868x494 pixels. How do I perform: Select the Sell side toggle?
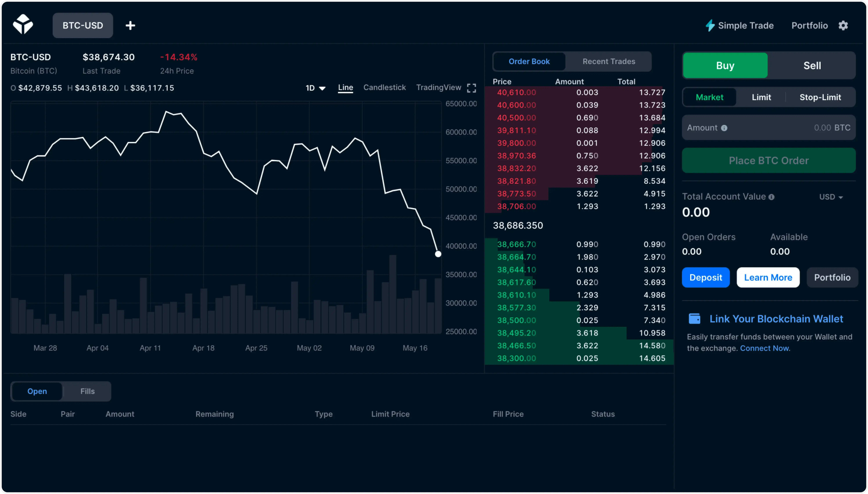tap(812, 66)
